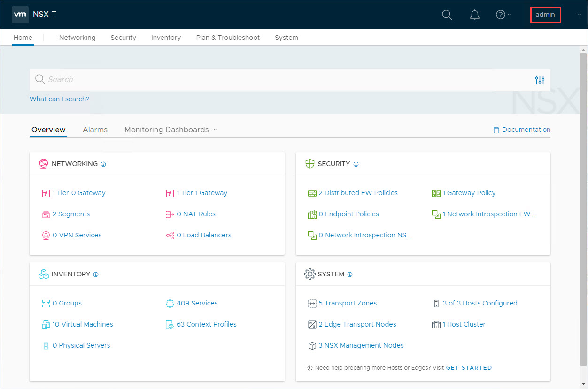Click the GET STARTED link
Image resolution: width=588 pixels, height=389 pixels.
469,368
